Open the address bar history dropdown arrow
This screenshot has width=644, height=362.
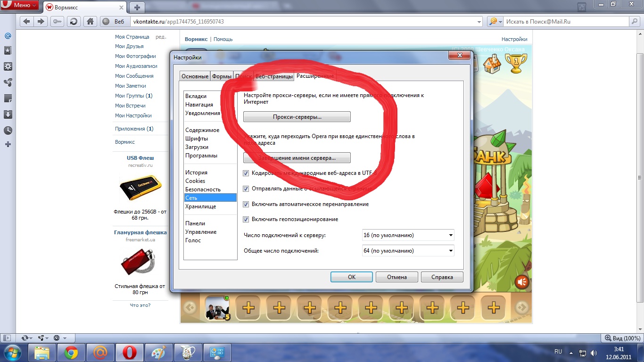(479, 22)
